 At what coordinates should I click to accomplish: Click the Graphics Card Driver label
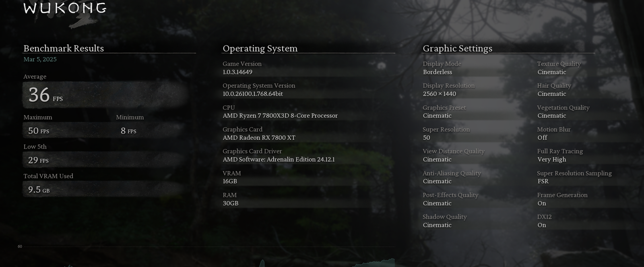click(x=252, y=151)
